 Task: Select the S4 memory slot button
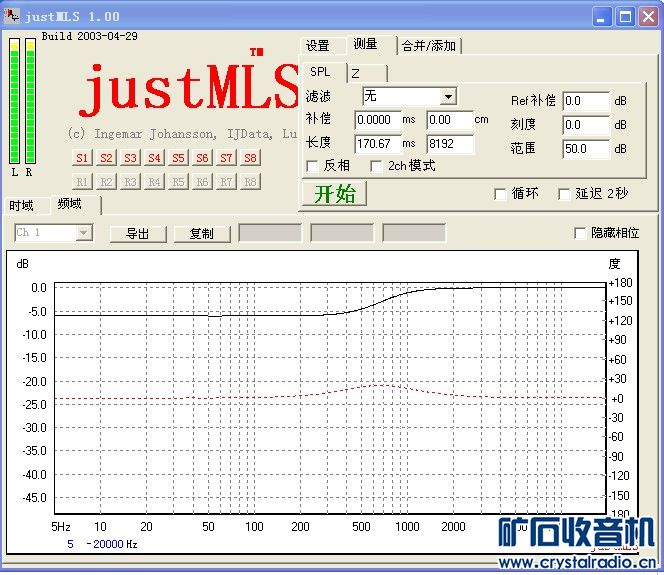(x=154, y=158)
